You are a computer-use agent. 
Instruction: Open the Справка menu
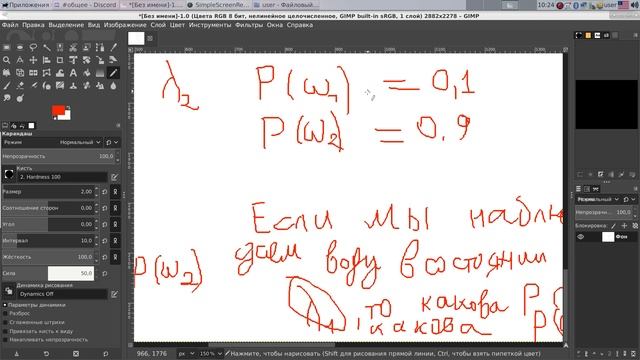point(300,25)
